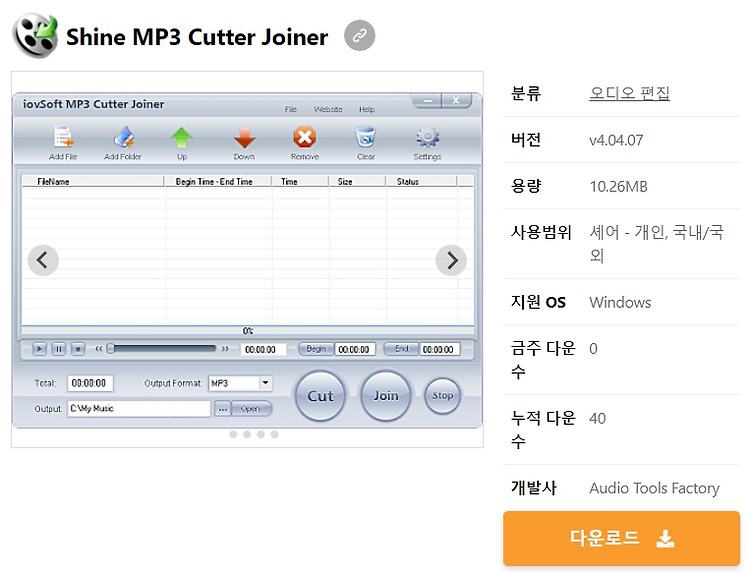Click the round Join button

coord(386,396)
